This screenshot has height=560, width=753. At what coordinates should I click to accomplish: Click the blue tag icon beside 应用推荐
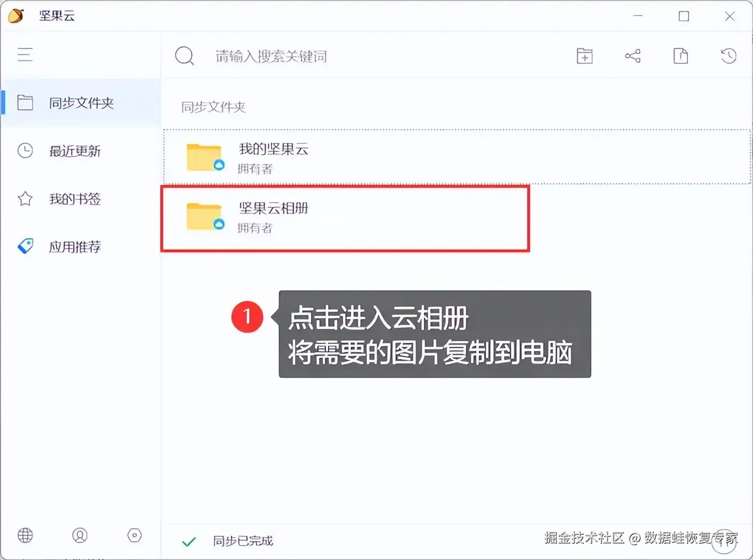25,246
